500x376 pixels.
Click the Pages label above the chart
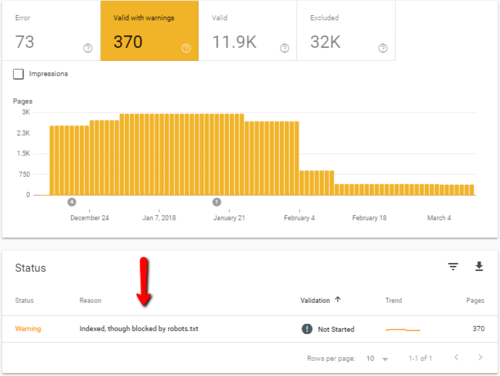coord(23,101)
